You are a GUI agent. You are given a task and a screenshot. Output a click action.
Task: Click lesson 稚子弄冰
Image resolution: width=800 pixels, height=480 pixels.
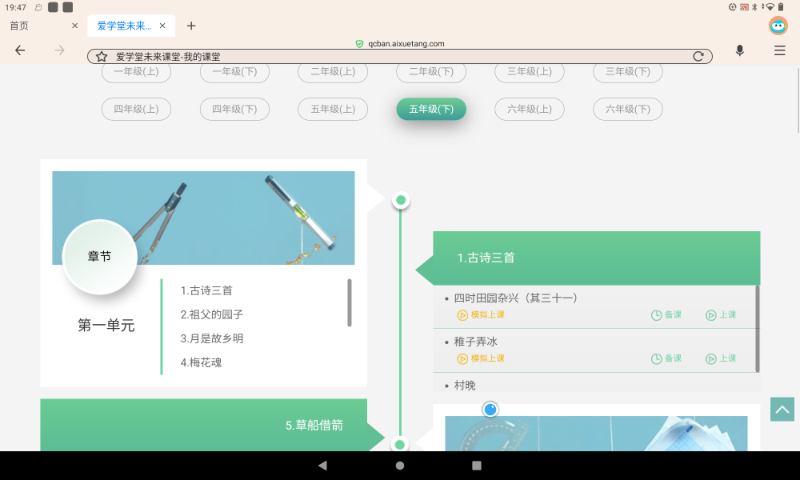click(476, 342)
